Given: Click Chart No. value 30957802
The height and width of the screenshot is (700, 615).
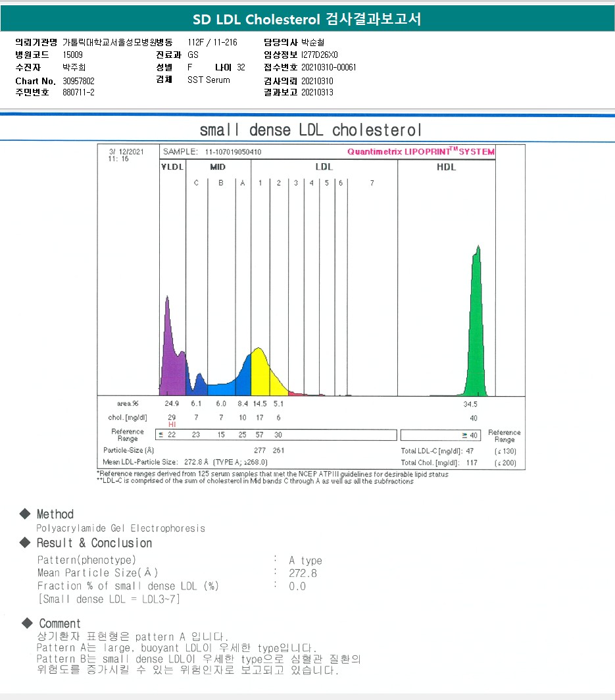Looking at the screenshot, I should point(78,82).
